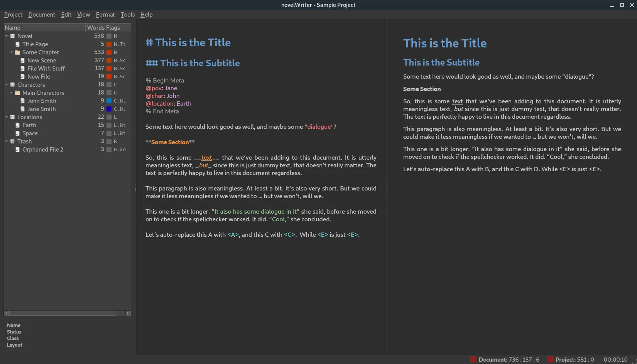
Task: Click the Earth note file icon
Action: pos(17,125)
